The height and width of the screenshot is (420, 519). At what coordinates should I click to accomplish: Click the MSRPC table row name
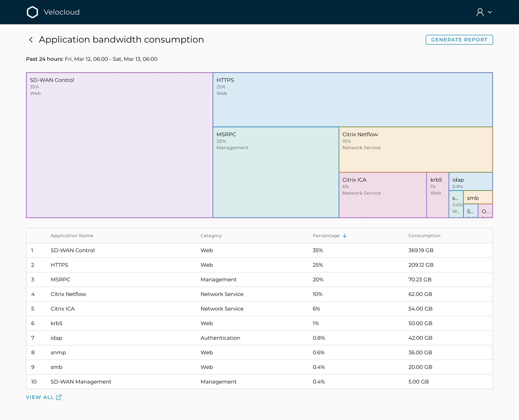(x=61, y=279)
